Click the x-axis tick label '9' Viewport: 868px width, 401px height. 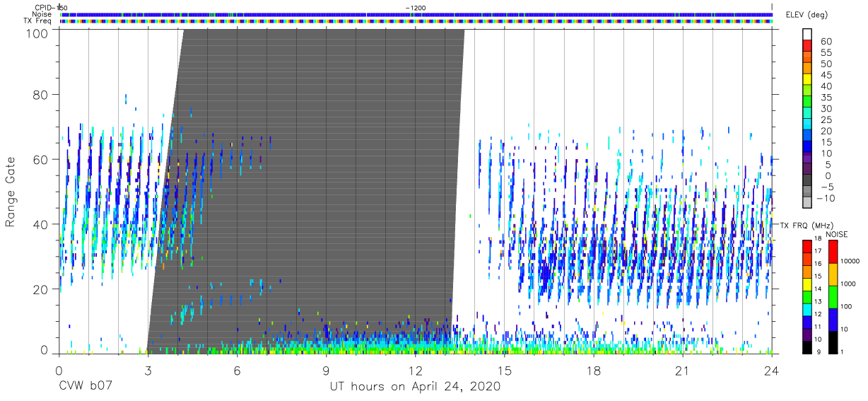(326, 371)
